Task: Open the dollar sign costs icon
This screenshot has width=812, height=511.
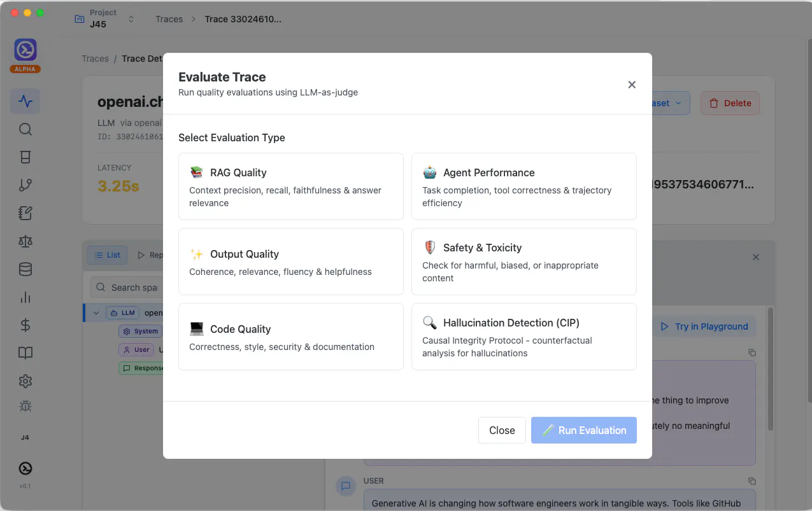Action: pyautogui.click(x=25, y=325)
